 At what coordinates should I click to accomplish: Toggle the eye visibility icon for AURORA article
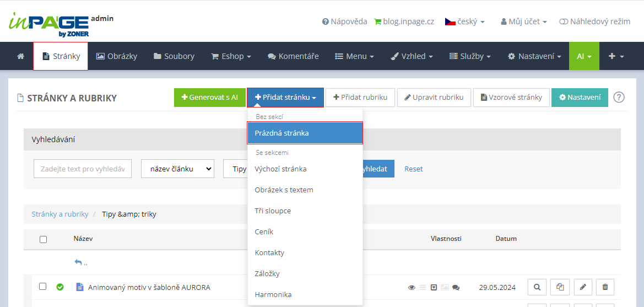412,288
